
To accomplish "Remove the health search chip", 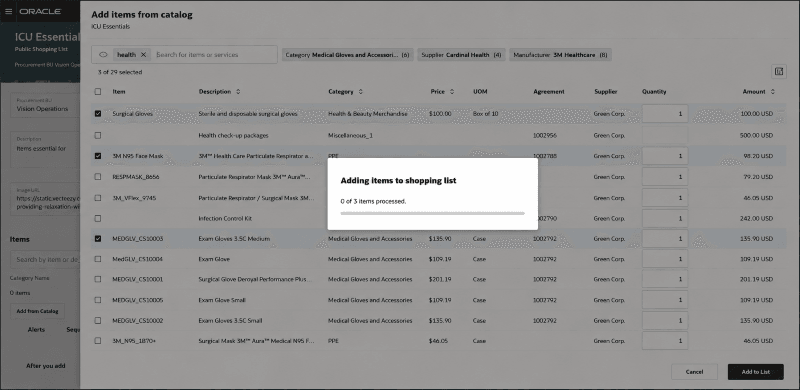I will 143,55.
